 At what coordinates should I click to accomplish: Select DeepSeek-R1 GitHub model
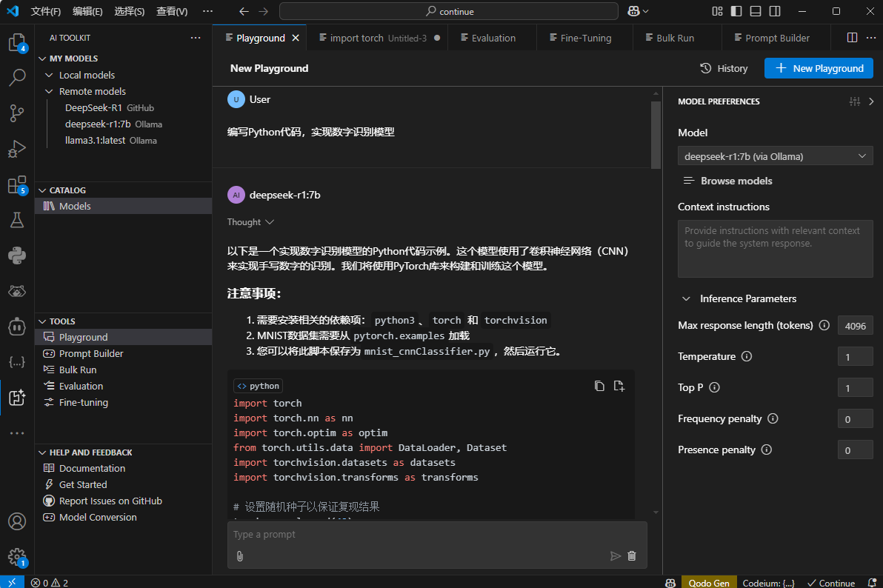[109, 107]
